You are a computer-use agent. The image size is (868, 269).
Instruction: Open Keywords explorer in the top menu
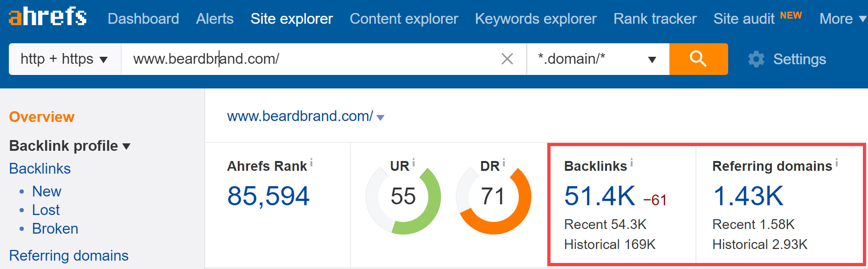pos(536,19)
